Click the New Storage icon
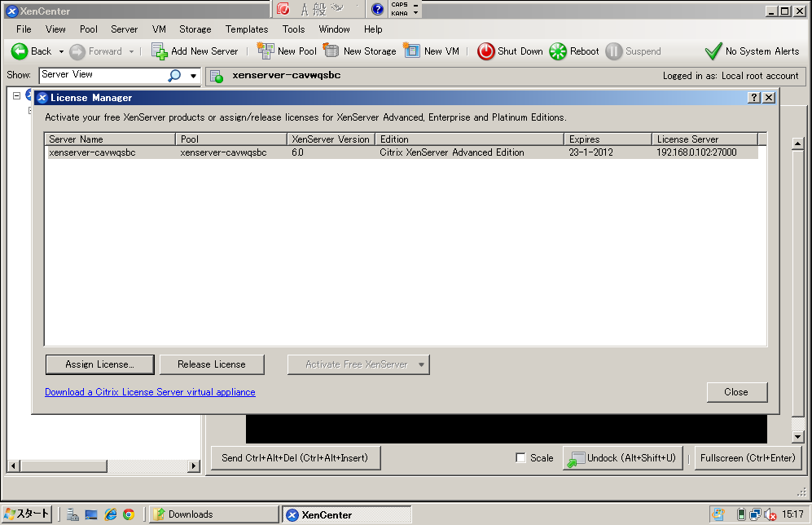 [331, 51]
